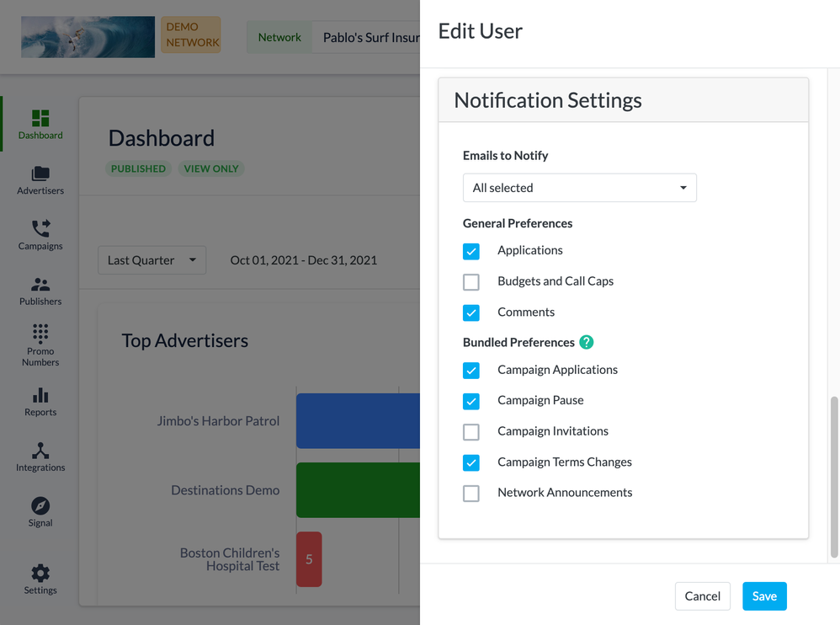This screenshot has height=625, width=840.
Task: Go to Advertisers folder icon
Action: 40,174
